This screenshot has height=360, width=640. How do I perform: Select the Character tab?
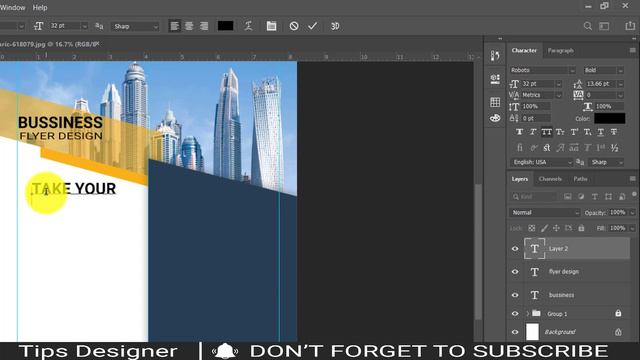(x=524, y=51)
